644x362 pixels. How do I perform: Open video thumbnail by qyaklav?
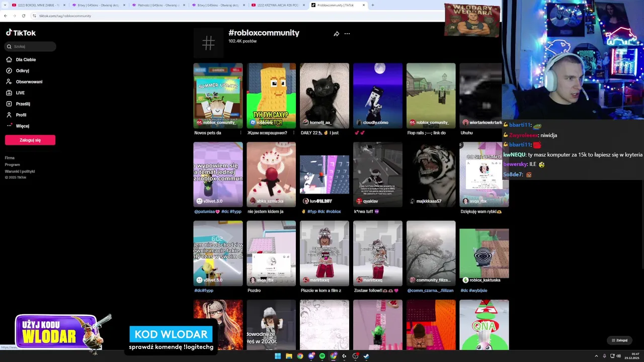click(378, 174)
